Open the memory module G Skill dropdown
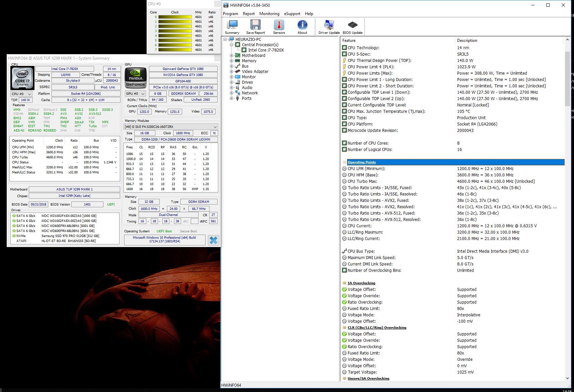The width and height of the screenshot is (574, 392). pyautogui.click(x=171, y=127)
